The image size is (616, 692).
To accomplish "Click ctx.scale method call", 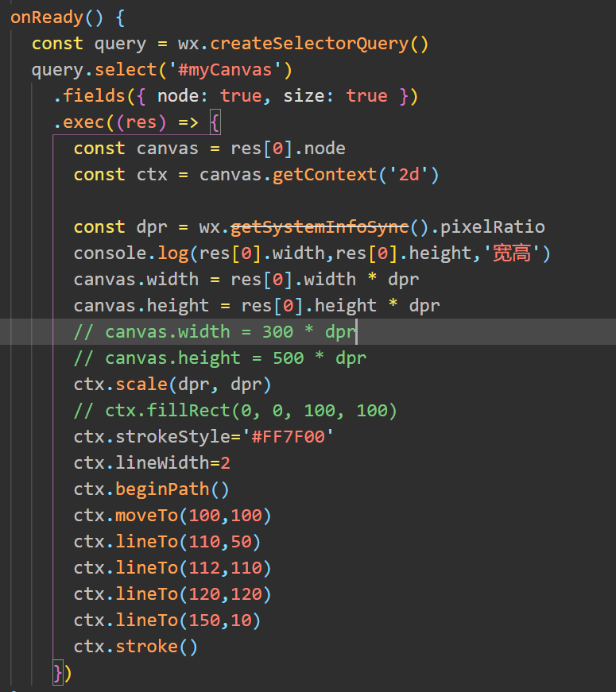I will pos(172,385).
